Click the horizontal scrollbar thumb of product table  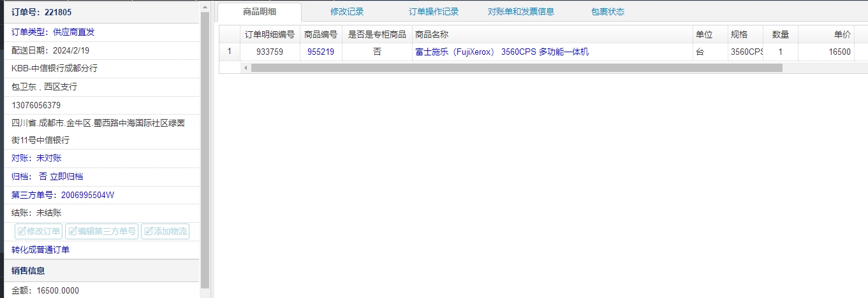[517, 67]
